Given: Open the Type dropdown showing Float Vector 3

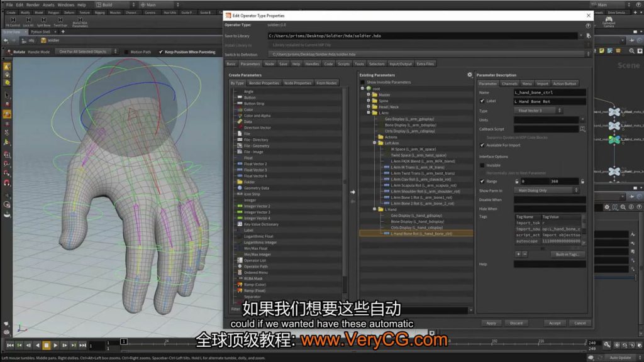Looking at the screenshot, I should coord(538,111).
